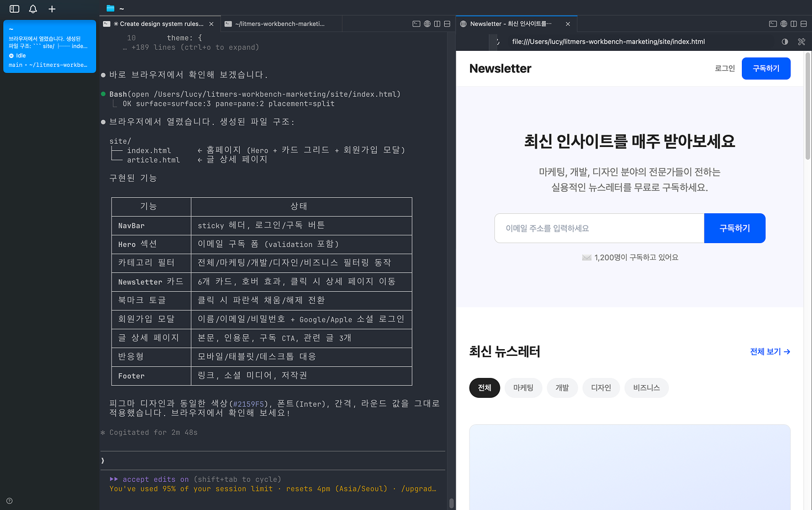Image resolution: width=812 pixels, height=510 pixels.
Task: Select the 디자인 category filter
Action: (x=601, y=388)
